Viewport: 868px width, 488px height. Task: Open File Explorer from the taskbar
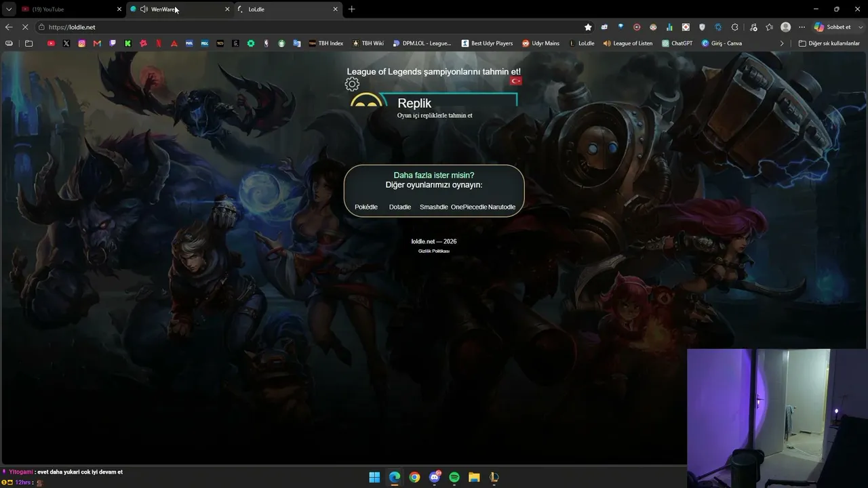click(x=474, y=477)
